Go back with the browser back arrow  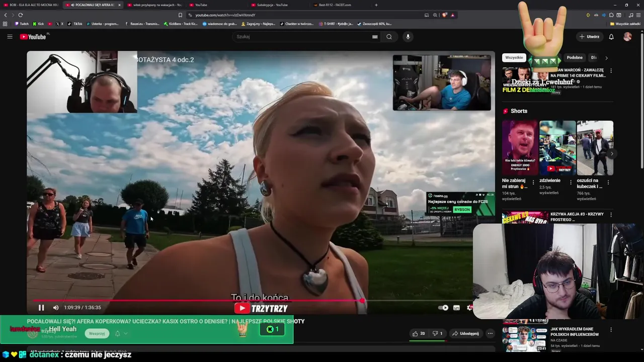[6, 15]
